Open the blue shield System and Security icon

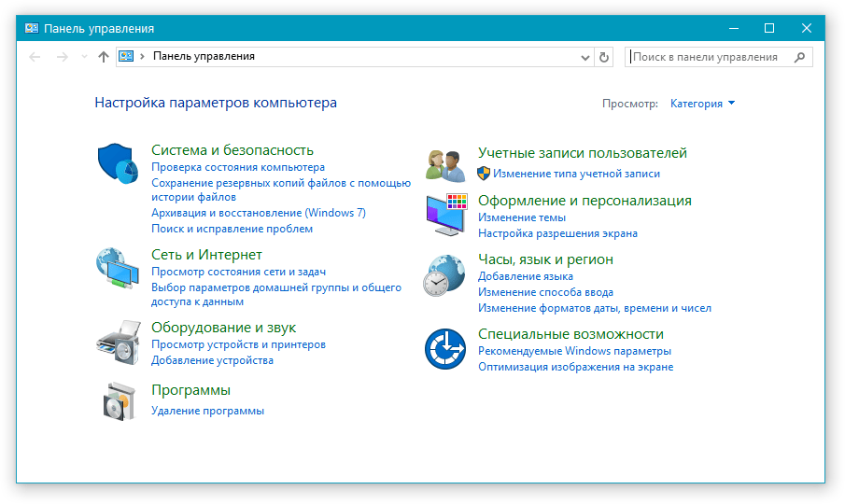[118, 163]
